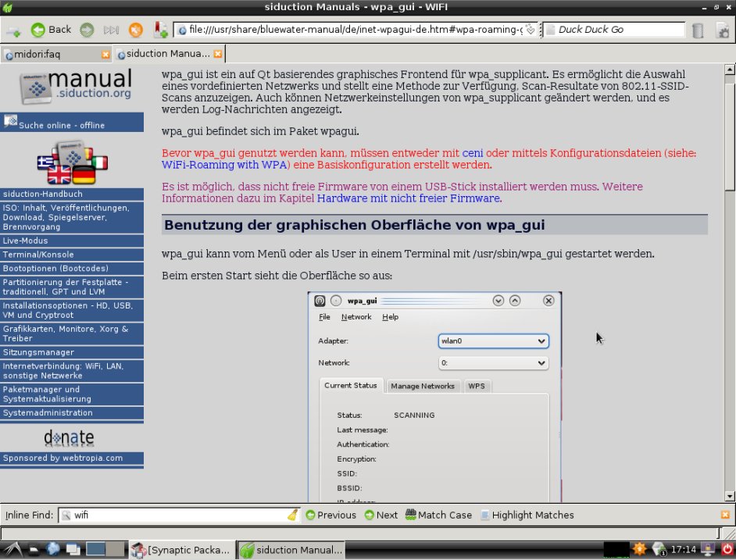Choose the Italian flag language icon
The height and width of the screenshot is (560, 736).
[x=99, y=162]
